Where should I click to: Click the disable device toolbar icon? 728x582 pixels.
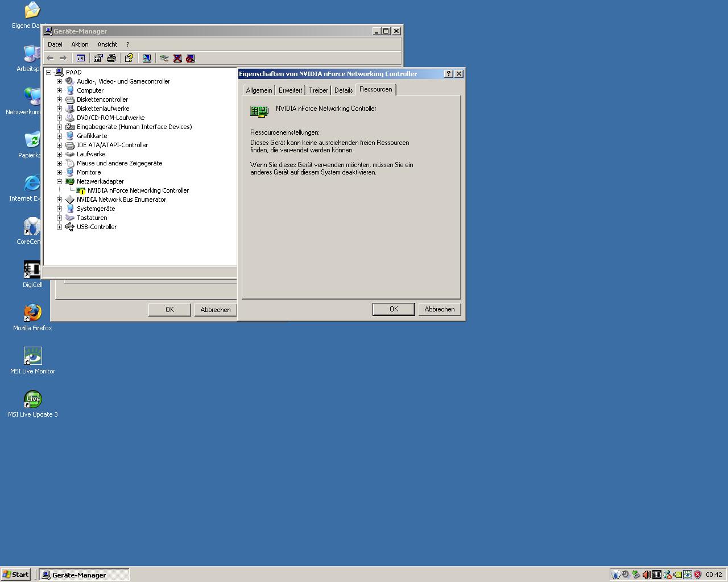click(x=191, y=58)
